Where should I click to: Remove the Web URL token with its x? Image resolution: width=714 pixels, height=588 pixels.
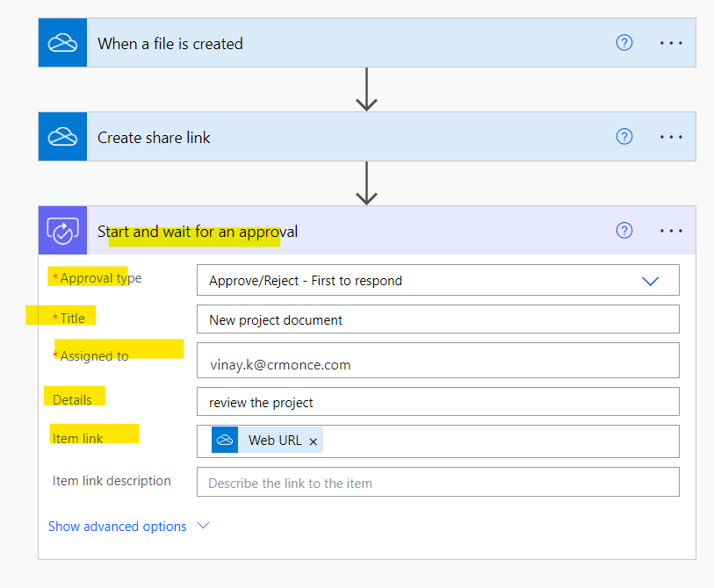[313, 441]
